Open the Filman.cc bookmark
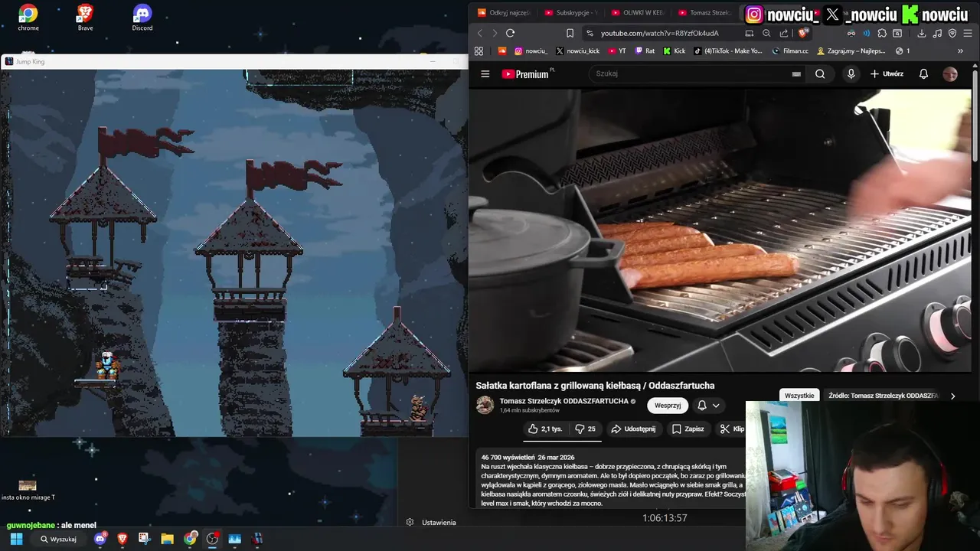This screenshot has height=551, width=980. coord(790,51)
